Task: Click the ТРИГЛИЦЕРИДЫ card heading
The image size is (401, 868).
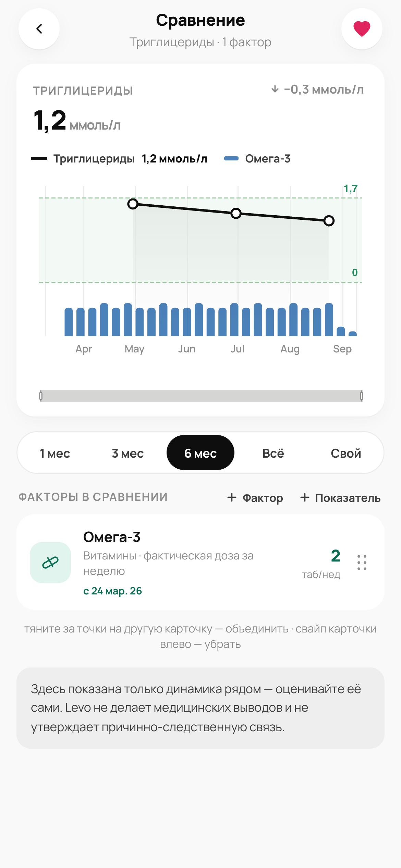Action: pyautogui.click(x=83, y=91)
